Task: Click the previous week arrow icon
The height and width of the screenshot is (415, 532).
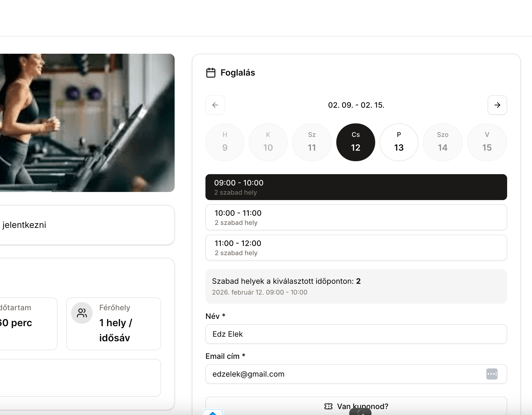Action: 215,105
